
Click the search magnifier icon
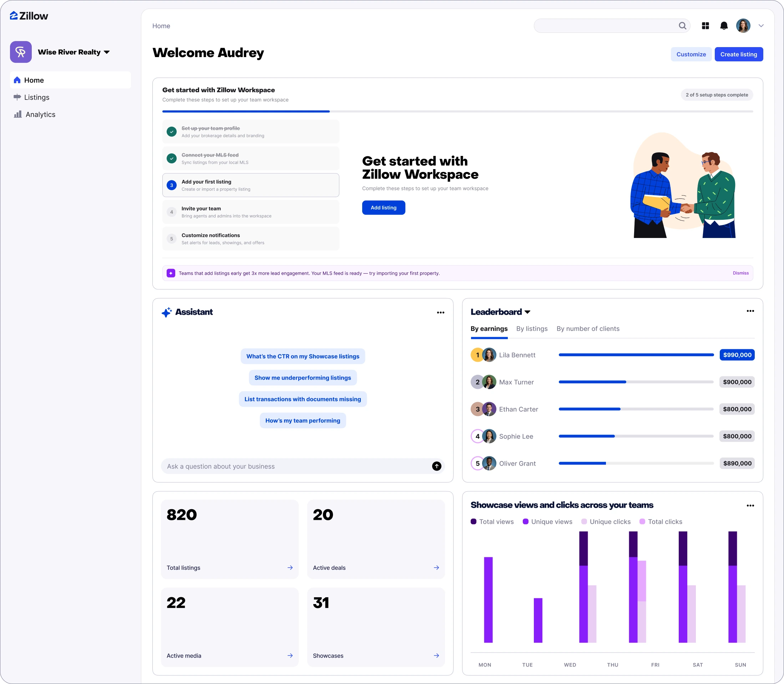point(682,26)
